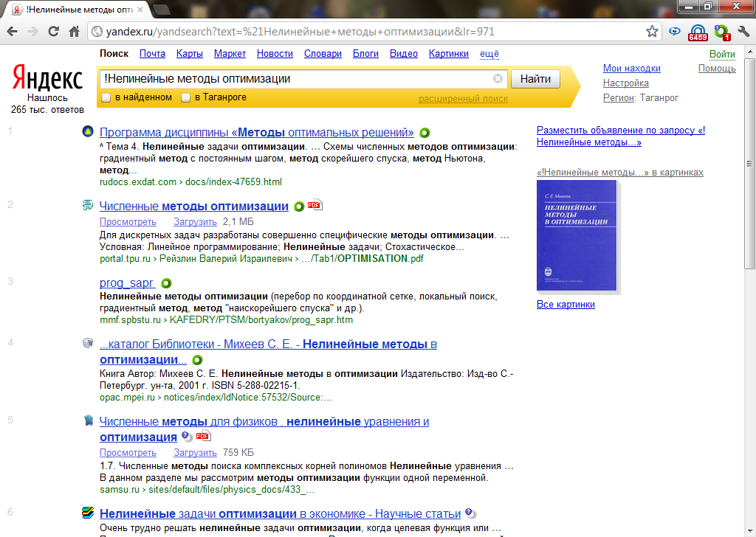Click PDF icon beside Численные методы для физиков
756x537 pixels.
pyautogui.click(x=203, y=437)
